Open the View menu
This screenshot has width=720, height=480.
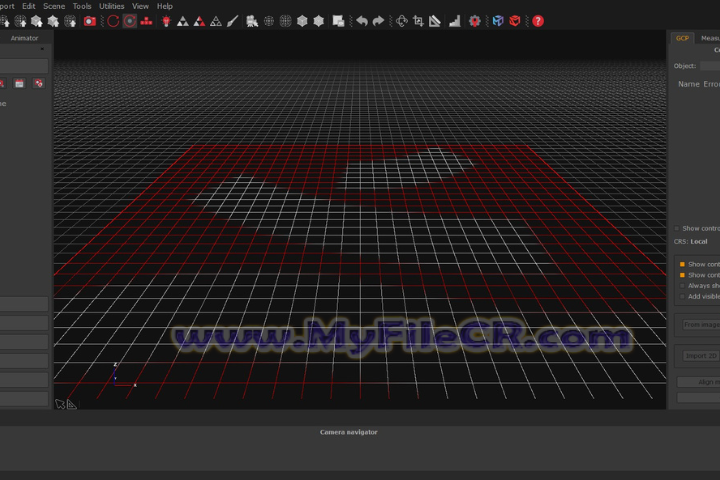140,6
